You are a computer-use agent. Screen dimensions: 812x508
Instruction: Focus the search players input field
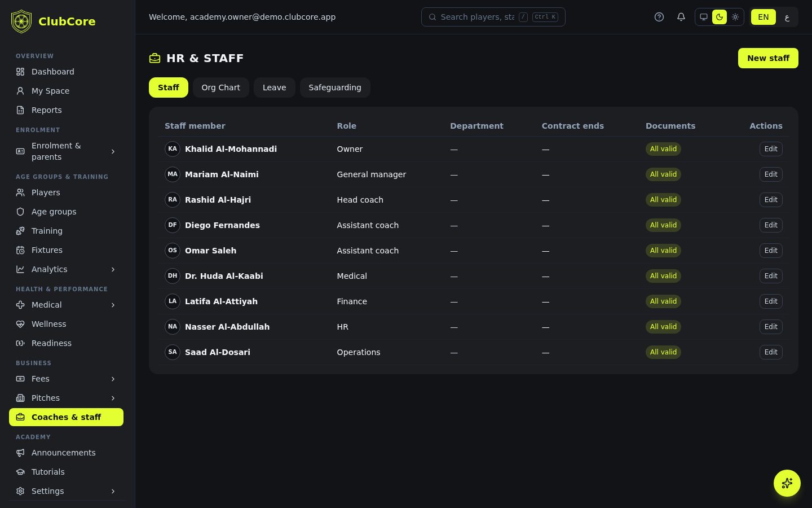(493, 17)
